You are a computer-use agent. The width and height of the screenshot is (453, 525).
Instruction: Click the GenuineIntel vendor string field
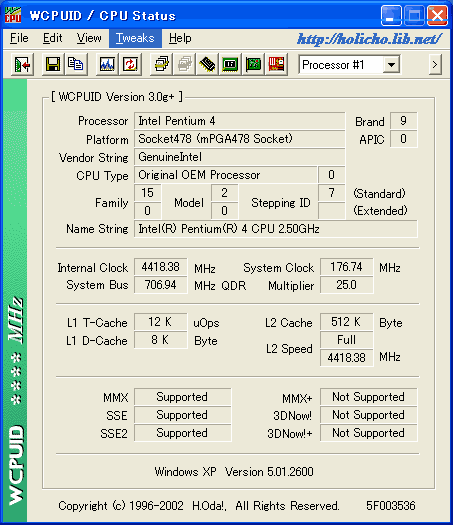point(239,157)
